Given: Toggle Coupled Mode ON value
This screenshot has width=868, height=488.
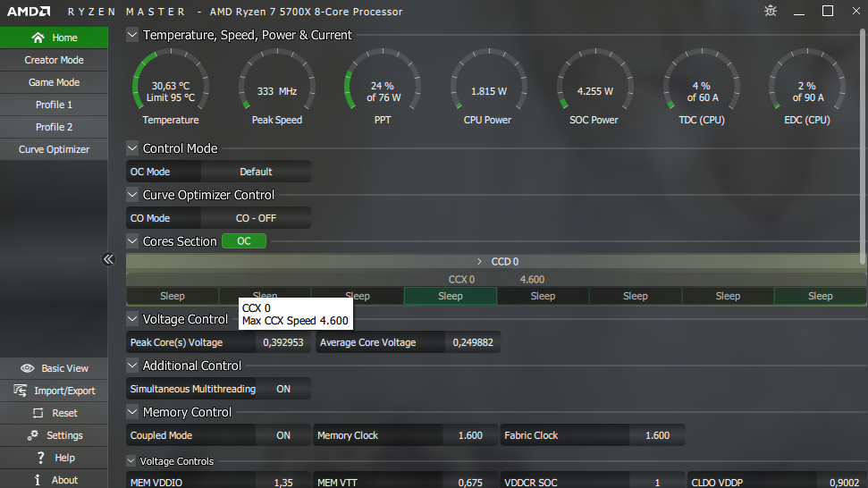Looking at the screenshot, I should click(x=283, y=435).
